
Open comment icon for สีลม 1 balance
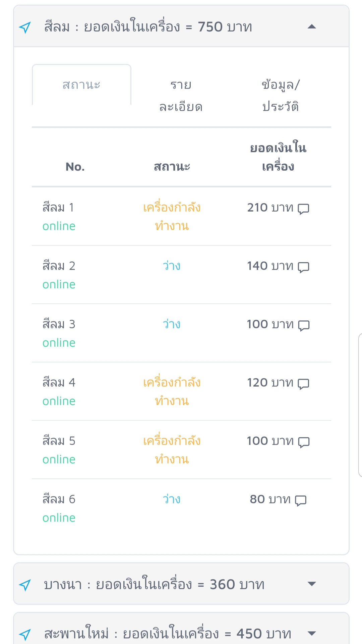click(303, 209)
